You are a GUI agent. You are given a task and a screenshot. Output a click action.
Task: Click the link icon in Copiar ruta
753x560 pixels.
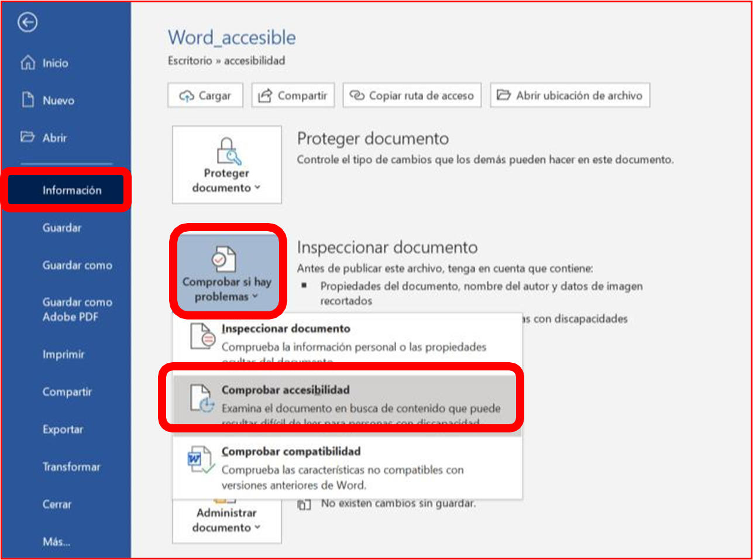click(x=357, y=95)
